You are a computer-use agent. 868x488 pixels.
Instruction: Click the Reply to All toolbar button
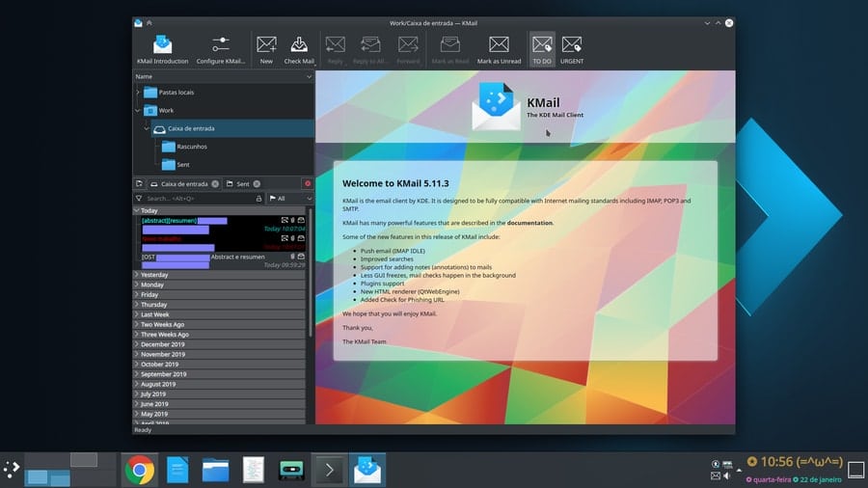pos(369,50)
